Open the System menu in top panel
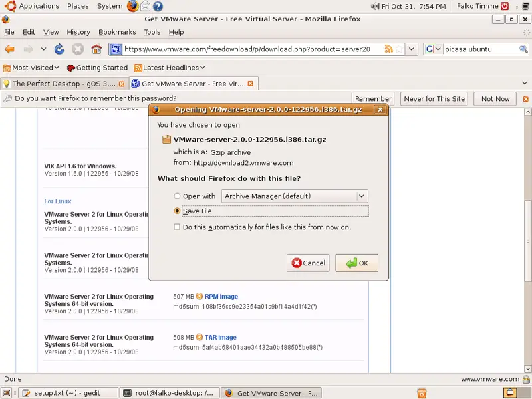532x399 pixels. (x=110, y=6)
